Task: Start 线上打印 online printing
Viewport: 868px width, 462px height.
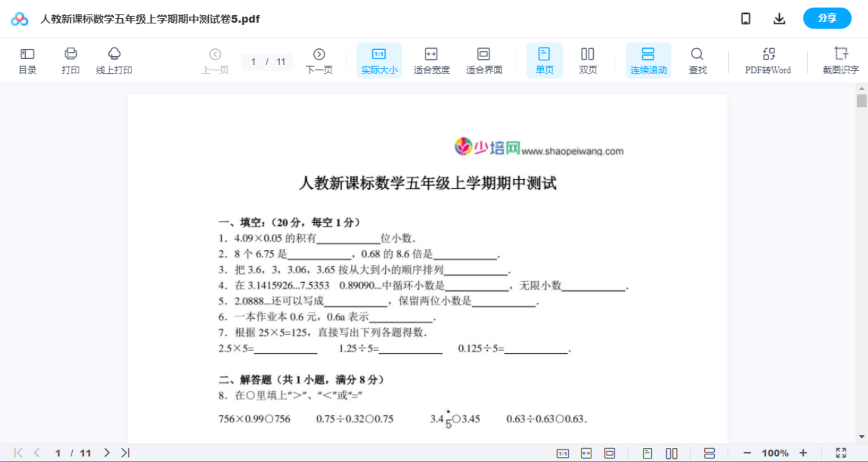Action: [114, 60]
